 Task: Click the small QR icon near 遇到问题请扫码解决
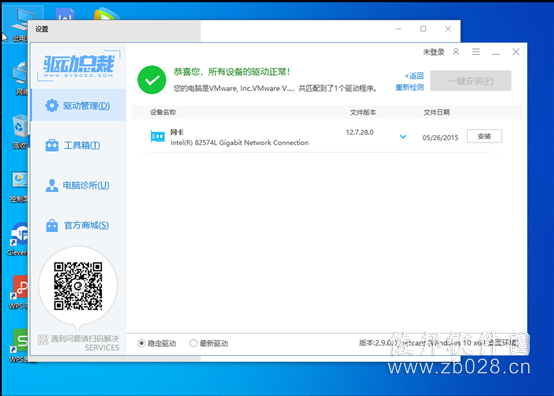[43, 339]
